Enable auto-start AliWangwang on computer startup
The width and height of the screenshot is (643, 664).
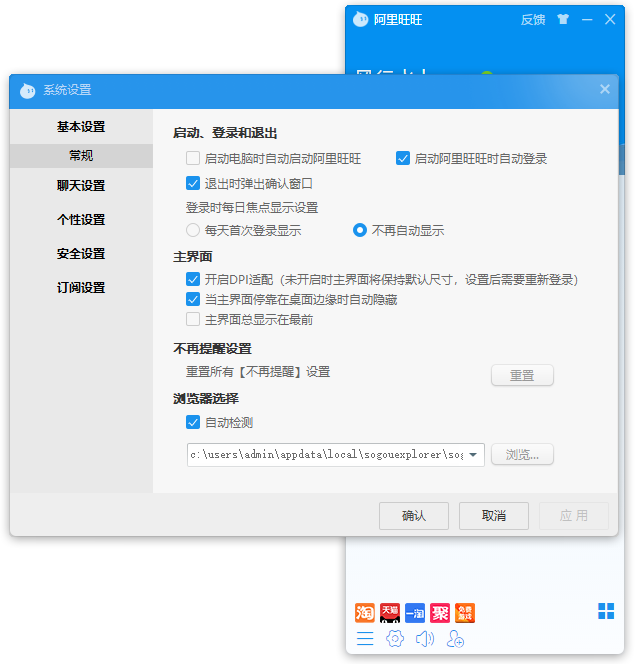click(193, 158)
